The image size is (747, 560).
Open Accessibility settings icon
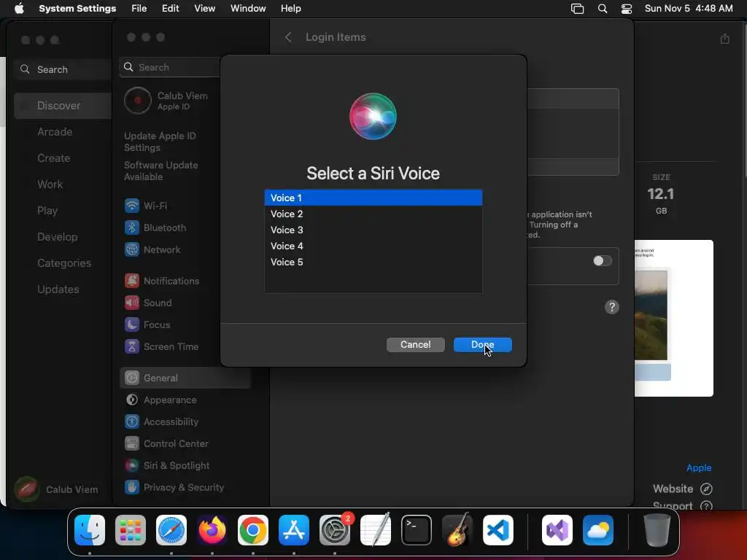click(132, 422)
